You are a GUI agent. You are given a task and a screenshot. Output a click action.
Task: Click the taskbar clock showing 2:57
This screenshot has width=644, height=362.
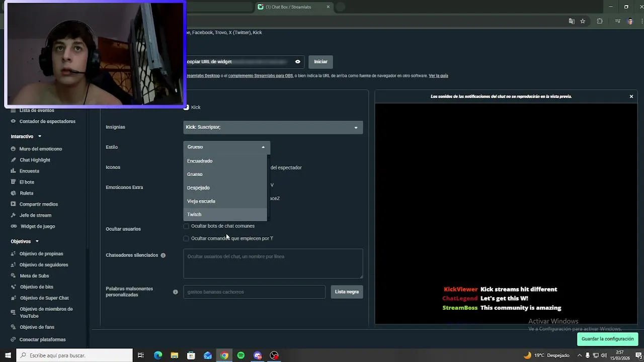pyautogui.click(x=620, y=355)
